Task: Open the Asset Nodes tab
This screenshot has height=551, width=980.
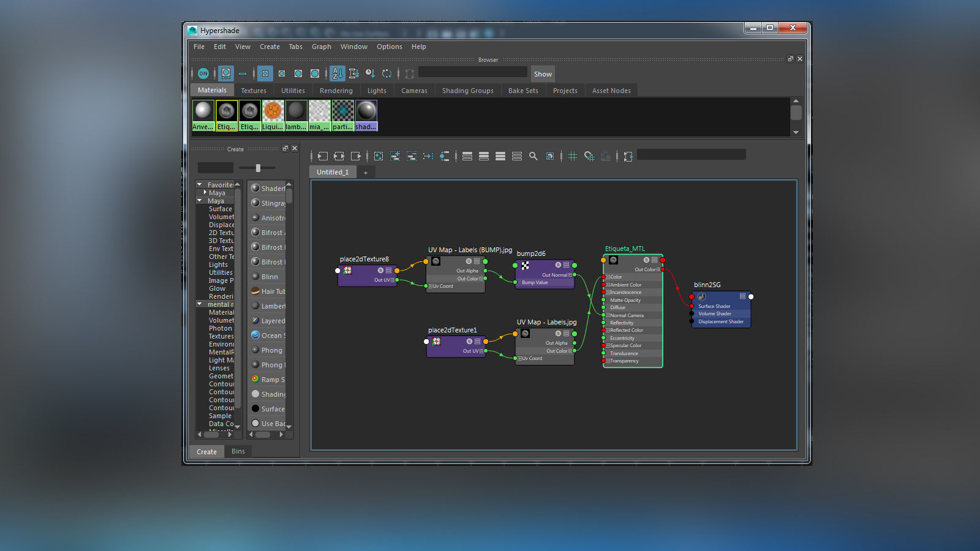Action: [x=611, y=91]
